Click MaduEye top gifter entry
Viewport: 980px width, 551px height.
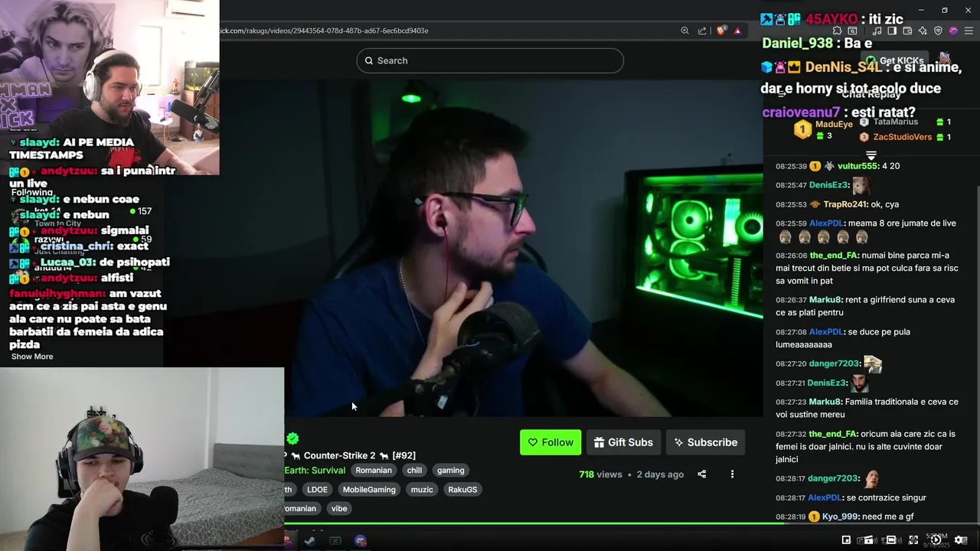(x=823, y=129)
